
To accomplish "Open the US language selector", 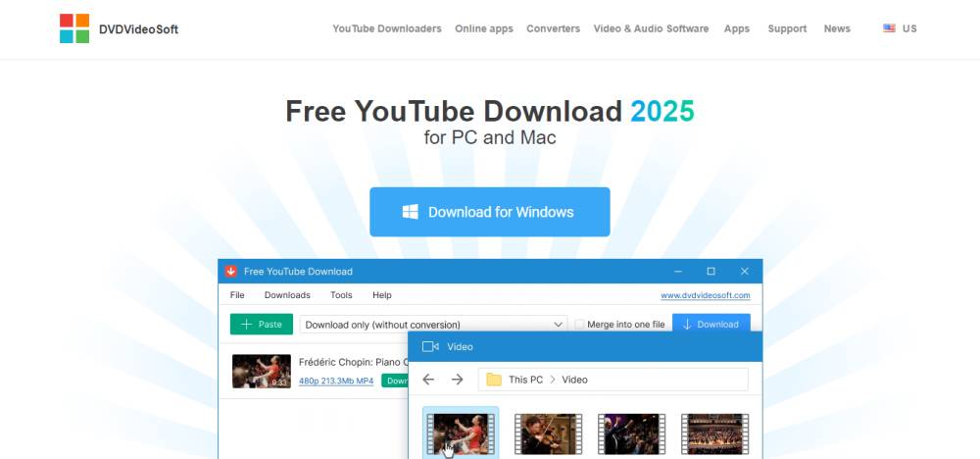I will pos(900,28).
